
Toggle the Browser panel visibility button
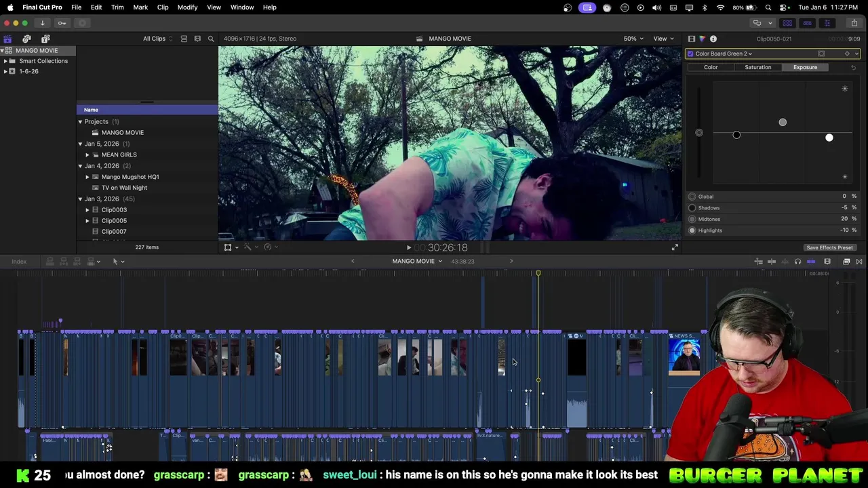coord(787,23)
